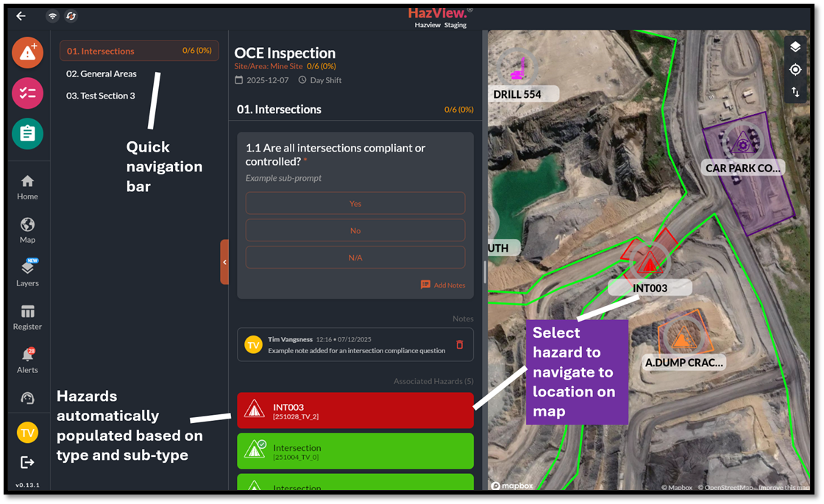
Task: Navigate to 02. General Areas section
Action: click(102, 74)
